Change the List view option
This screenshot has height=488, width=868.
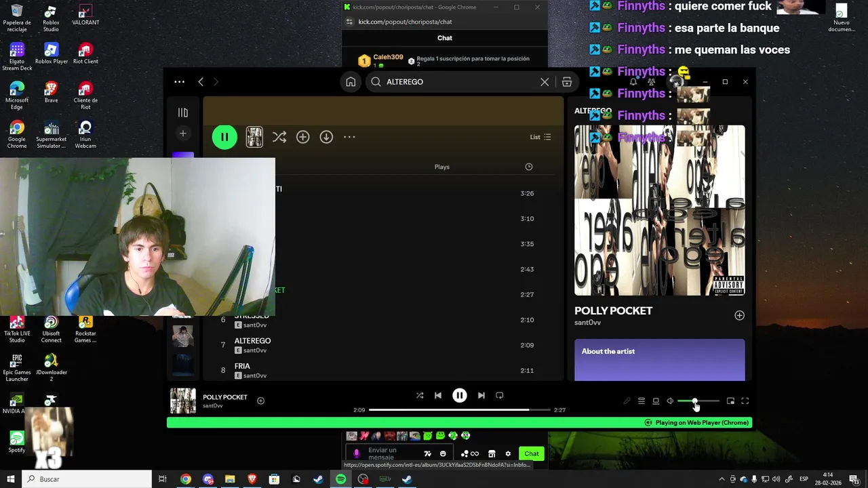[x=540, y=137]
